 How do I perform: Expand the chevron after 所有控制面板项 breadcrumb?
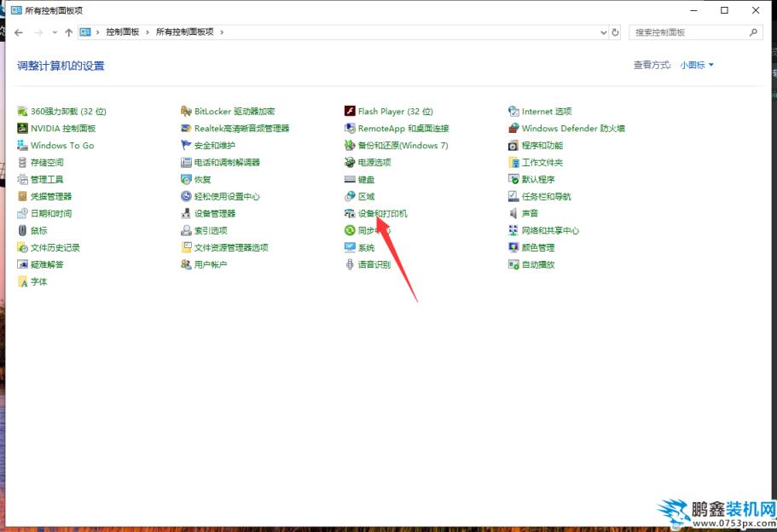point(222,32)
